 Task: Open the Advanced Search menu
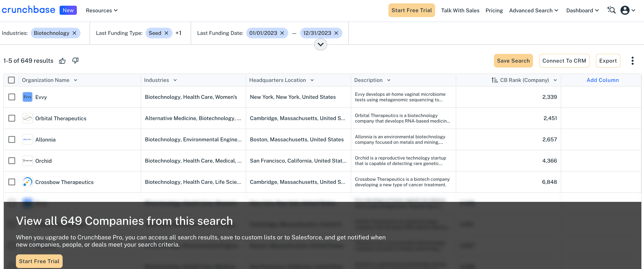click(534, 10)
